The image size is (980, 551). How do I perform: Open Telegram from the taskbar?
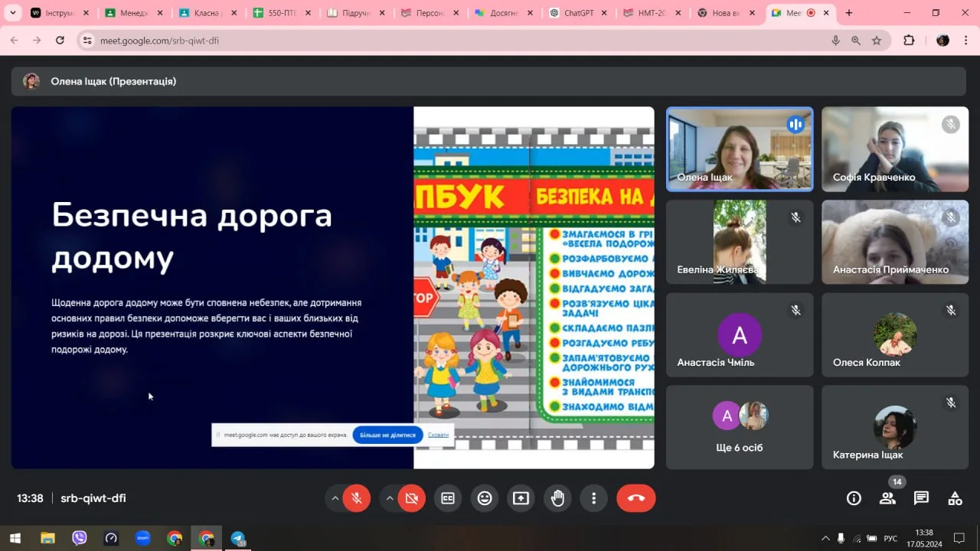[238, 538]
